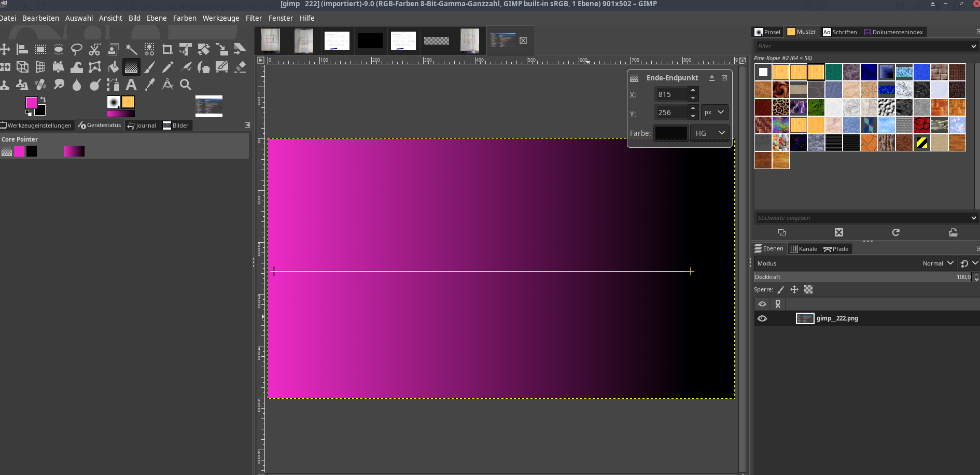Open the Filter menu
The height and width of the screenshot is (475, 980).
coord(254,18)
